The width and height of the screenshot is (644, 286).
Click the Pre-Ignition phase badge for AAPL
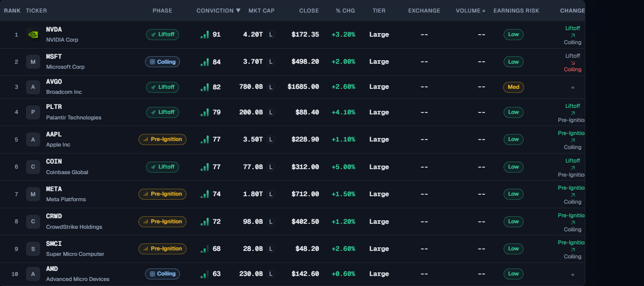(163, 139)
